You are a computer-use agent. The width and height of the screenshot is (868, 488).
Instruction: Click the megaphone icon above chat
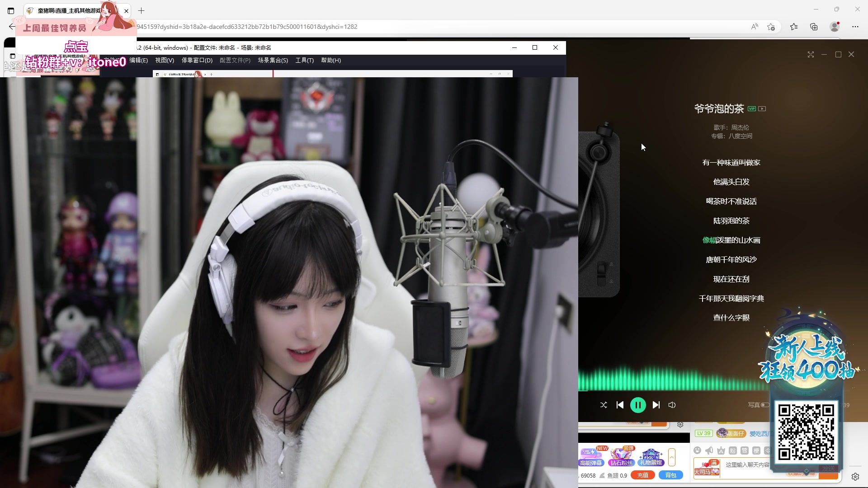(709, 450)
